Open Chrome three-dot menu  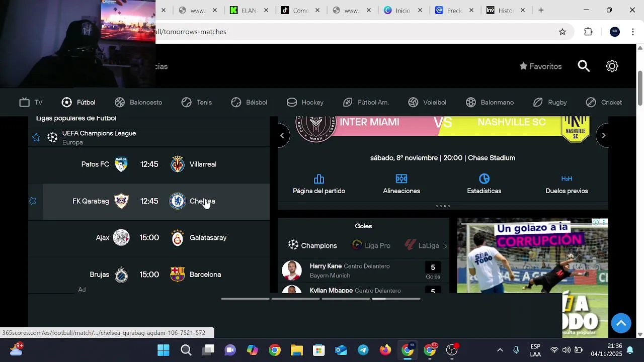[632, 32]
